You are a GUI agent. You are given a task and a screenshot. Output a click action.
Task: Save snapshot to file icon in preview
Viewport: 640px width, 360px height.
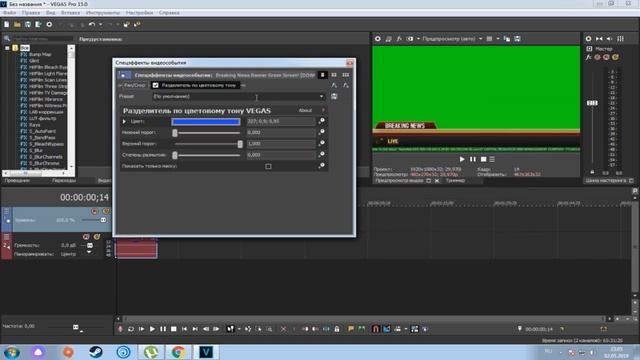(517, 39)
